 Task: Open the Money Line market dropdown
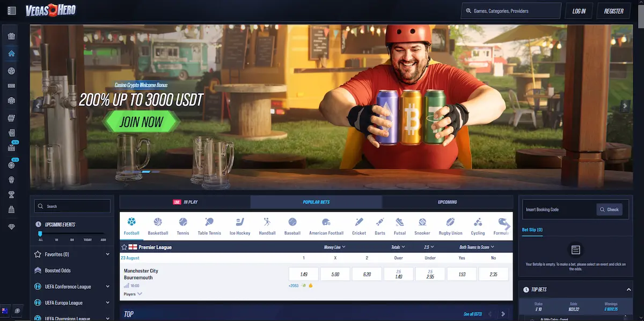point(335,248)
